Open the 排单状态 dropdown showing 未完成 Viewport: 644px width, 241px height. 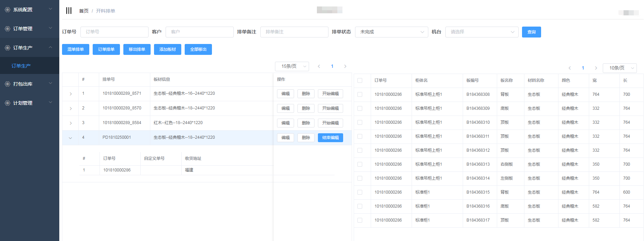(391, 32)
